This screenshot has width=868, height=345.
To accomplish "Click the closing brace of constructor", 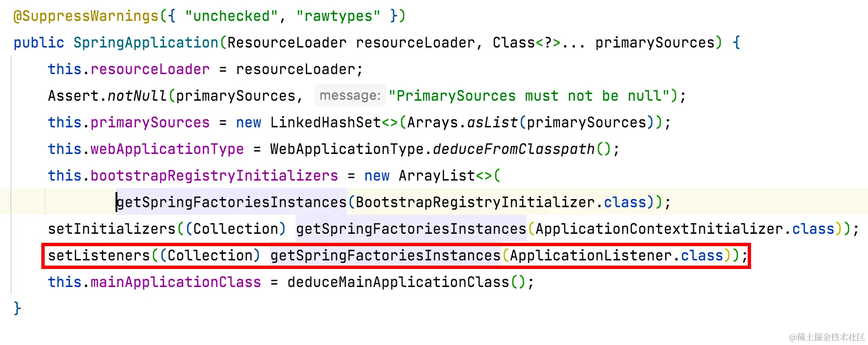I will coord(18,309).
